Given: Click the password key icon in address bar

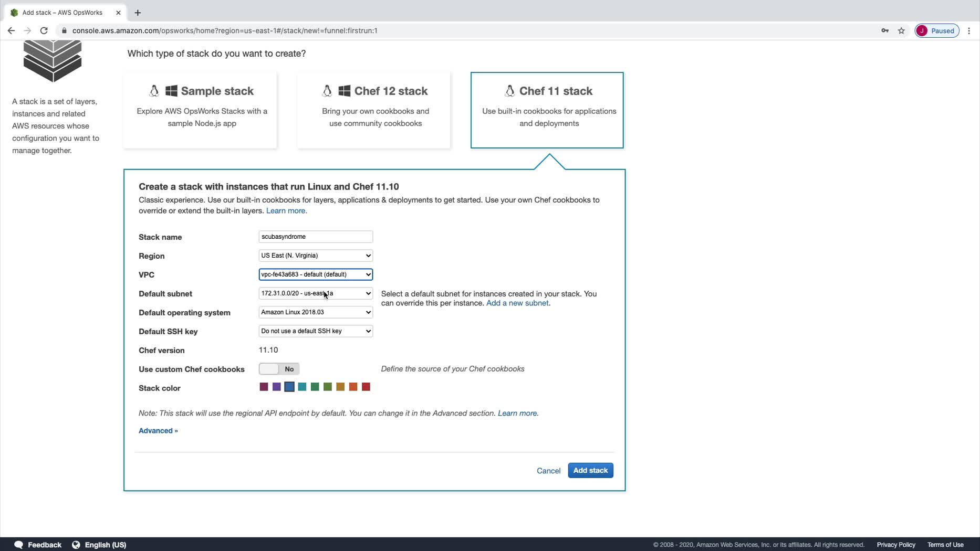Looking at the screenshot, I should [885, 30].
